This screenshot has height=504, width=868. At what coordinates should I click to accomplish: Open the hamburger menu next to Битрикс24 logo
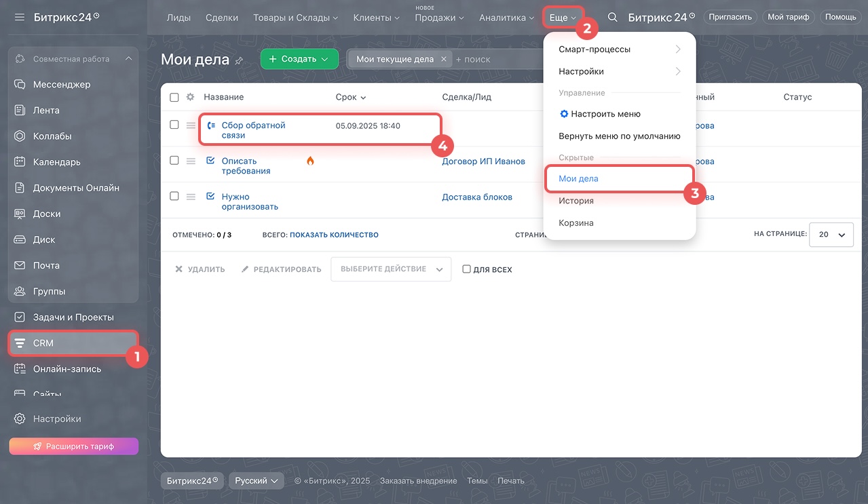click(x=20, y=17)
